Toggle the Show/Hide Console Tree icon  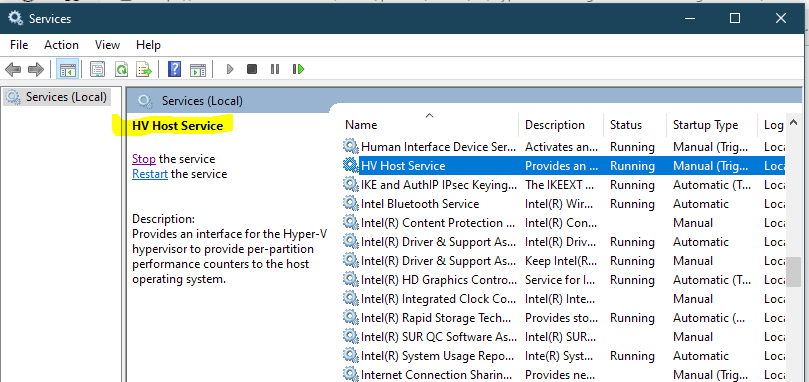click(68, 69)
